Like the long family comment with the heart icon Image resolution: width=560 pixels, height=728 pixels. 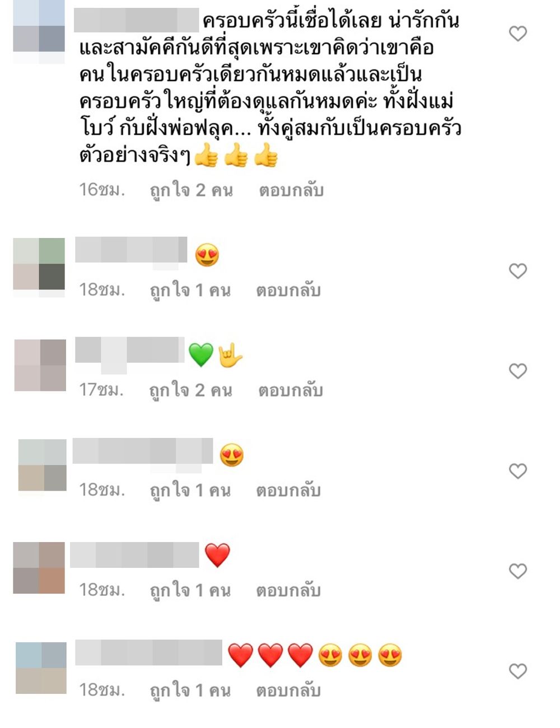pos(518,34)
